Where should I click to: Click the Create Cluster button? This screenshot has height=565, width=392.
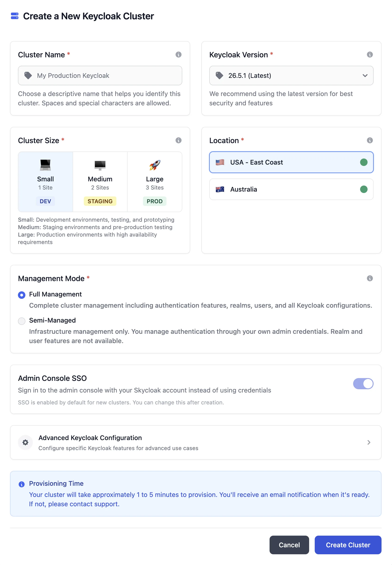[348, 545]
